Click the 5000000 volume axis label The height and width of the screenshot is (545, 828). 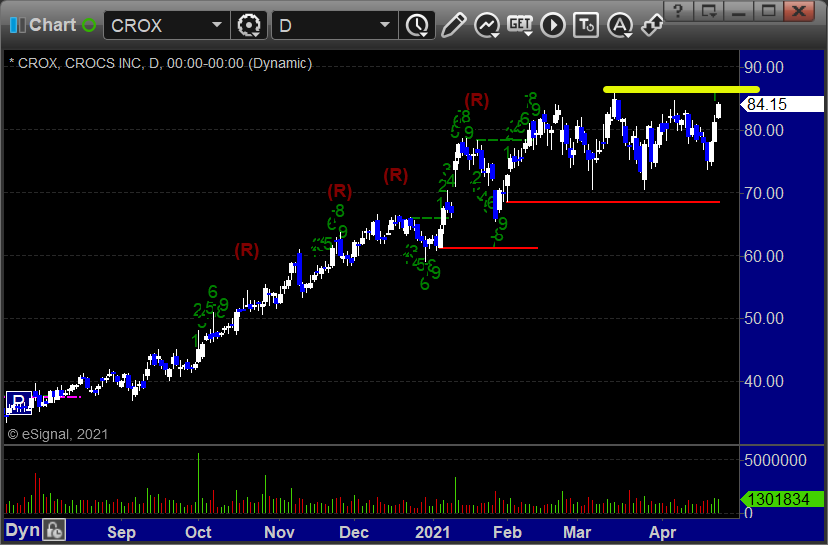tap(775, 460)
